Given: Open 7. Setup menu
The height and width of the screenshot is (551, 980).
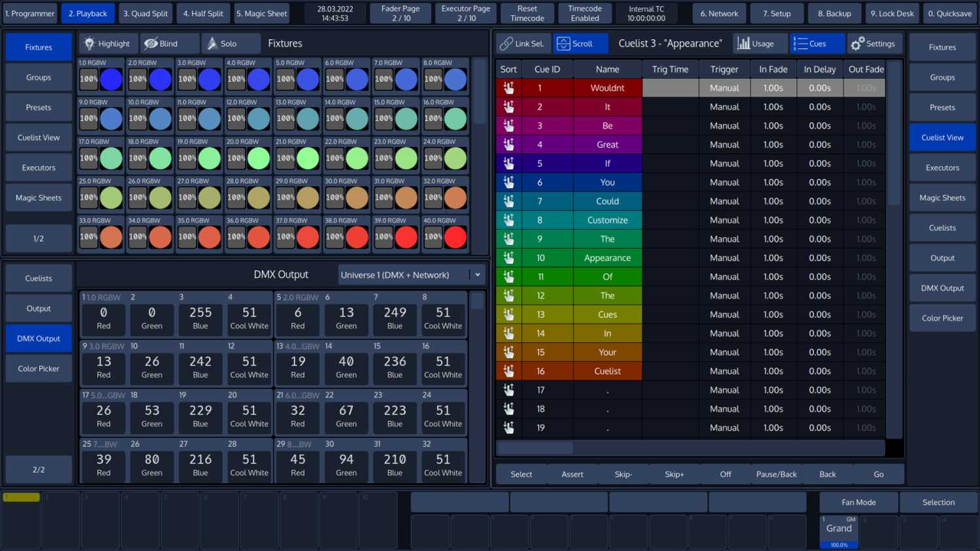Looking at the screenshot, I should (x=776, y=14).
